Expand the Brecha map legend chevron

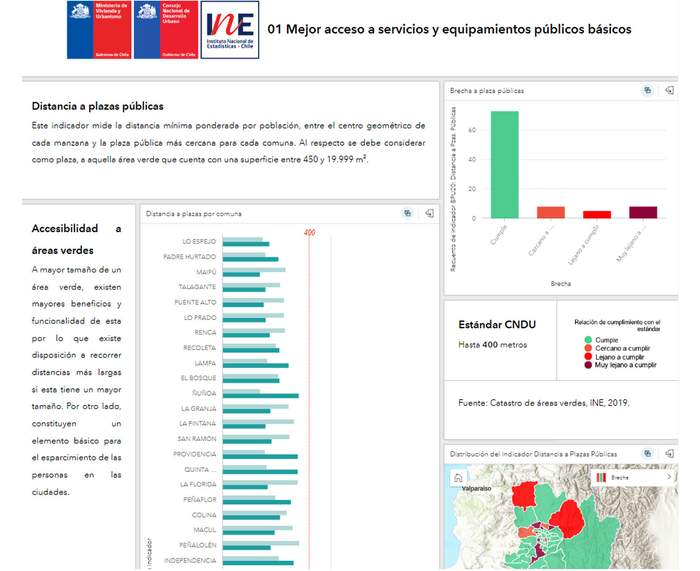[668, 478]
